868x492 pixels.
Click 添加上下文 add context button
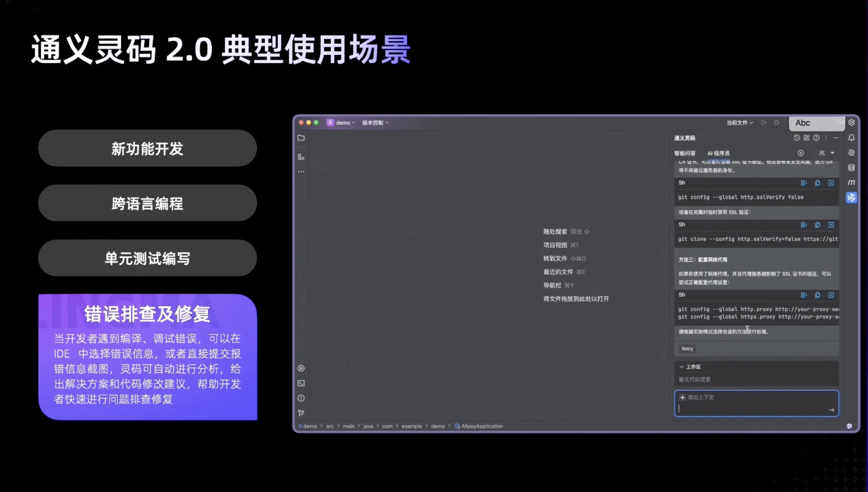point(697,398)
